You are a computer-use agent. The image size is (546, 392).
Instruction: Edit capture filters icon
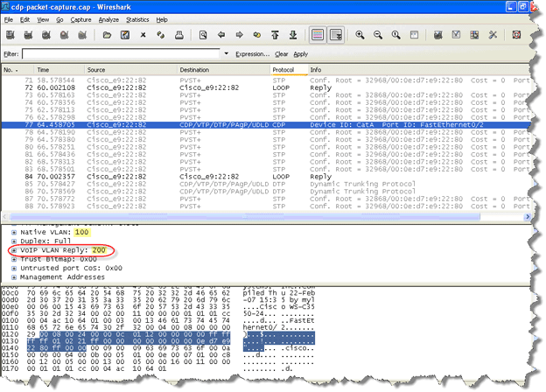(438, 35)
